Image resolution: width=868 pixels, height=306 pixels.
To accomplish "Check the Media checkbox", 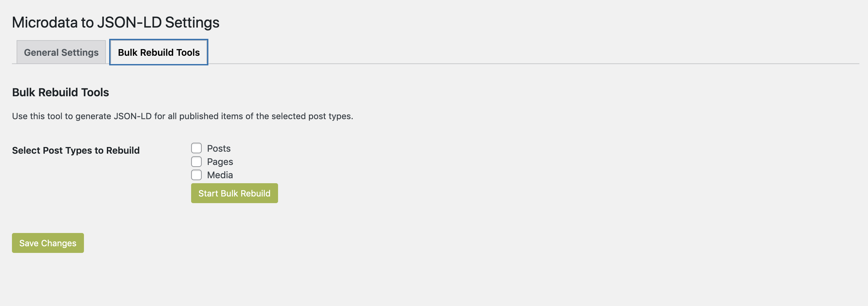I will (x=196, y=175).
